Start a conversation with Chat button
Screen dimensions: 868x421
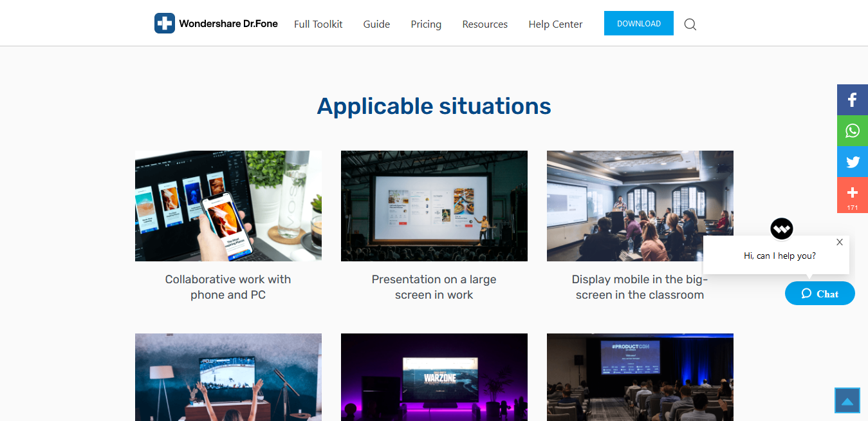(820, 294)
